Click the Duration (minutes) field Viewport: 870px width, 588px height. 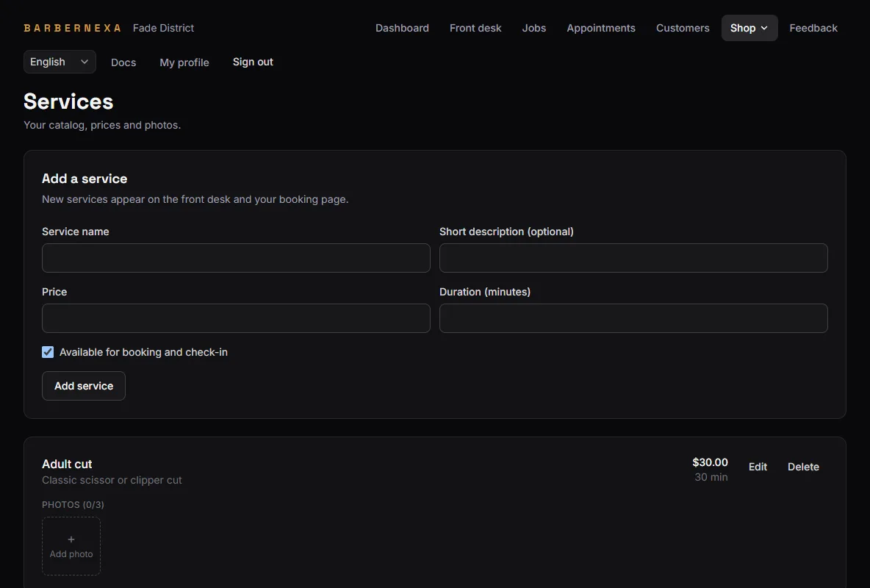(633, 318)
